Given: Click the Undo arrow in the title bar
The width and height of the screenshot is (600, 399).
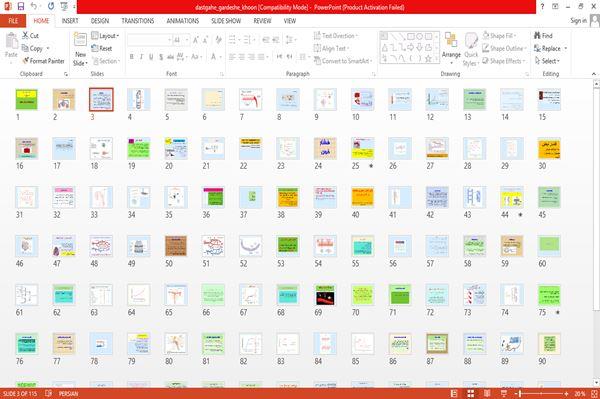Looking at the screenshot, I should tap(34, 6).
